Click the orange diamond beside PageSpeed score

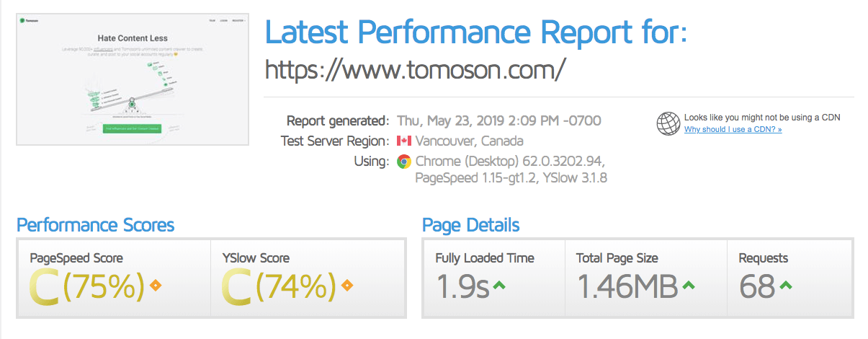click(x=154, y=286)
